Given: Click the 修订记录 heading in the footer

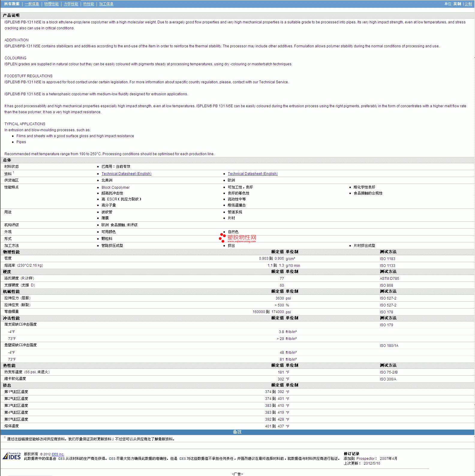Looking at the screenshot, I should [351, 454].
